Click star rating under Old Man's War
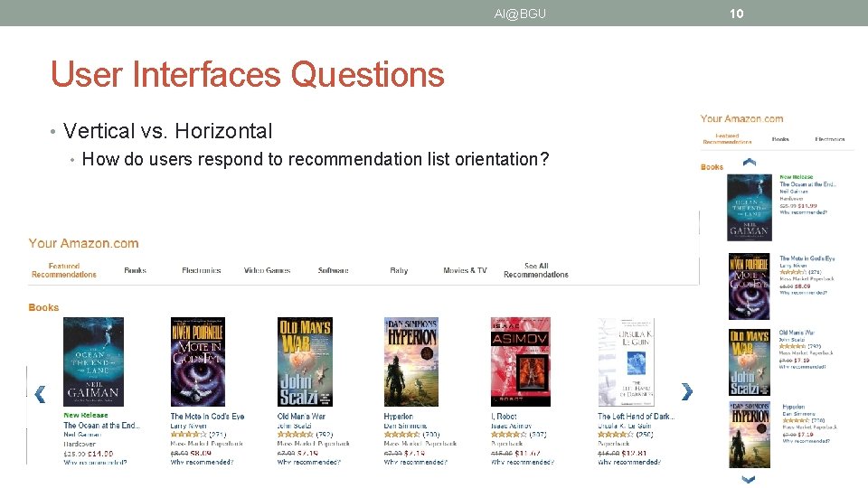Viewport: 868px width, 488px height. [x=295, y=435]
